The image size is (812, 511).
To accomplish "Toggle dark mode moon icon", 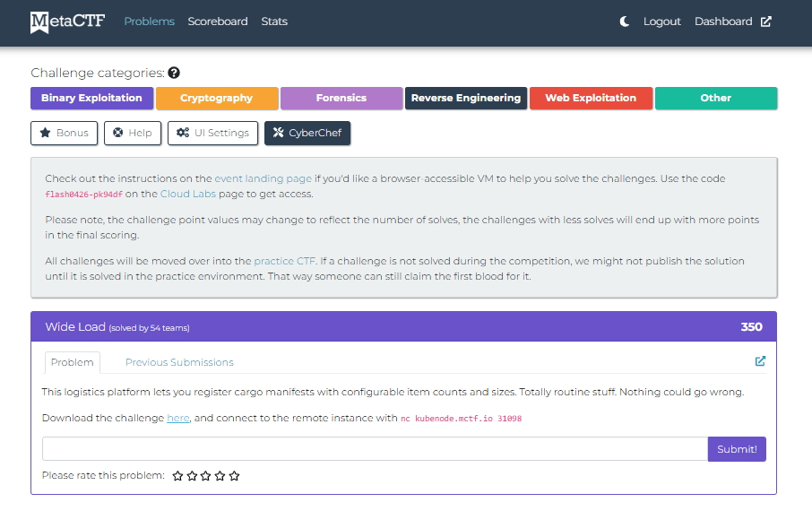I will click(x=625, y=22).
